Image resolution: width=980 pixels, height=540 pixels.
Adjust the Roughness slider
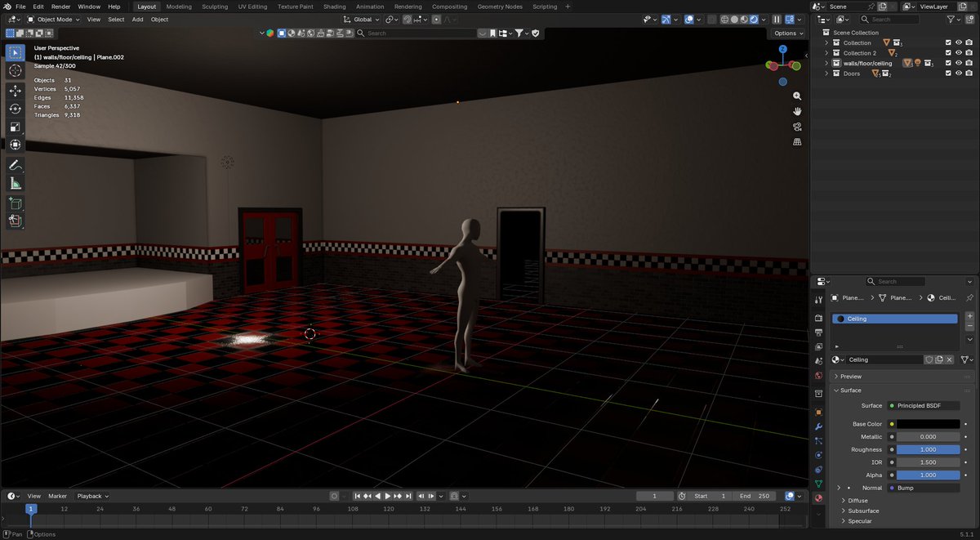point(929,449)
